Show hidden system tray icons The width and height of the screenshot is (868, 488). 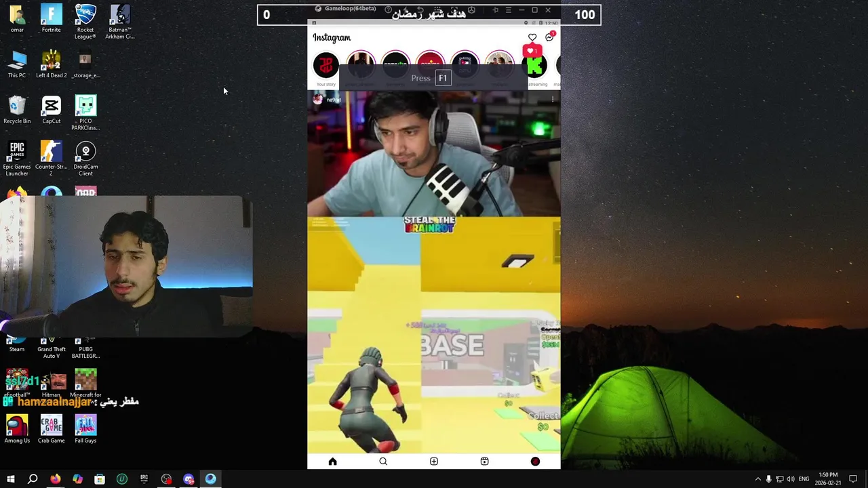coord(758,479)
